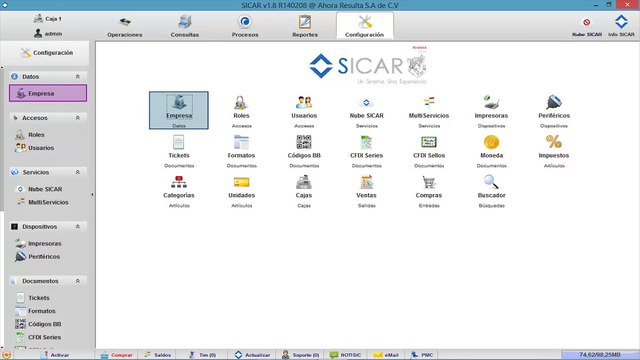Select MultiServicios in the sidebar

pos(42,202)
